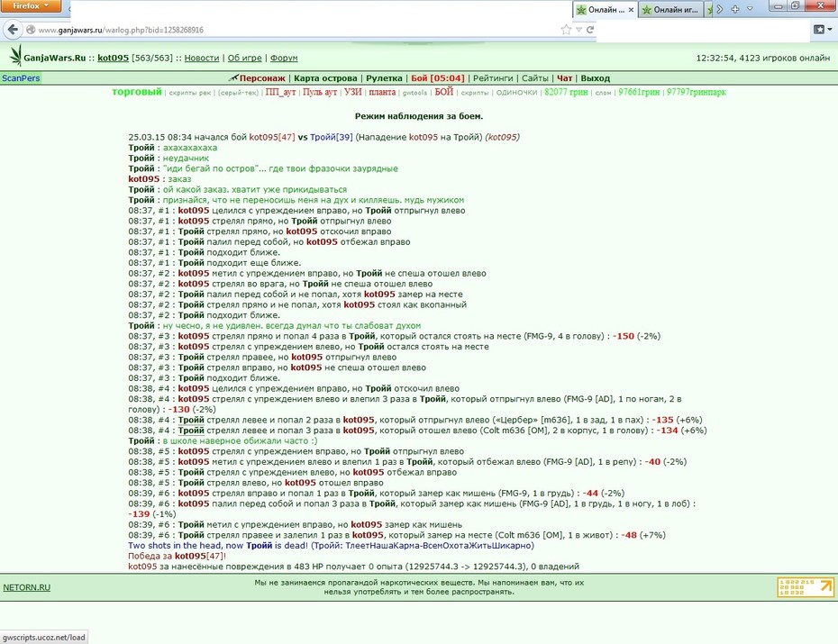This screenshot has height=644, width=838.
Task: Click the торговый green link
Action: (137, 92)
